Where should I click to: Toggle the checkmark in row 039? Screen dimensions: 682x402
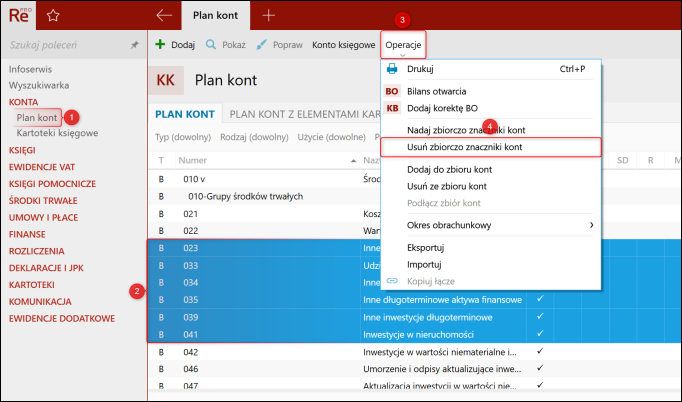click(x=540, y=317)
